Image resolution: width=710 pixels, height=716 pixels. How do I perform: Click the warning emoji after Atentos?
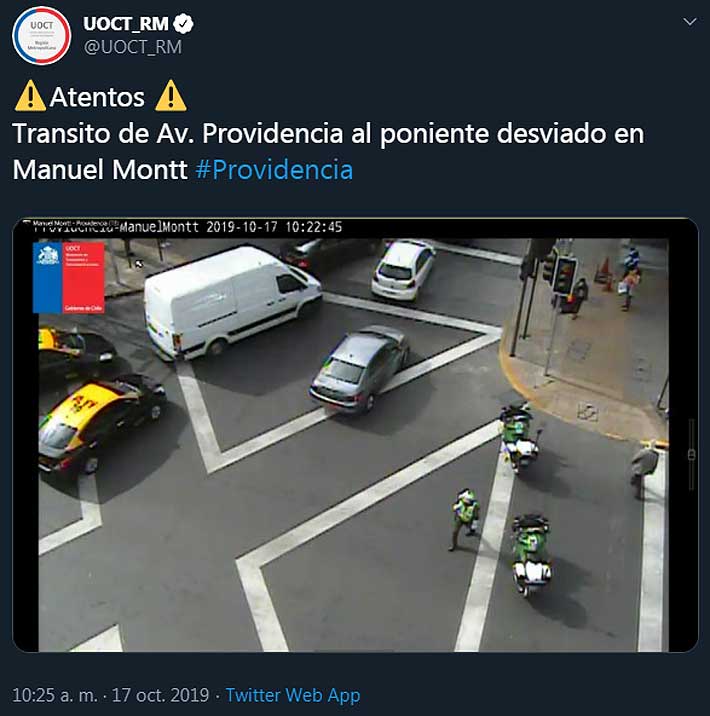click(171, 96)
